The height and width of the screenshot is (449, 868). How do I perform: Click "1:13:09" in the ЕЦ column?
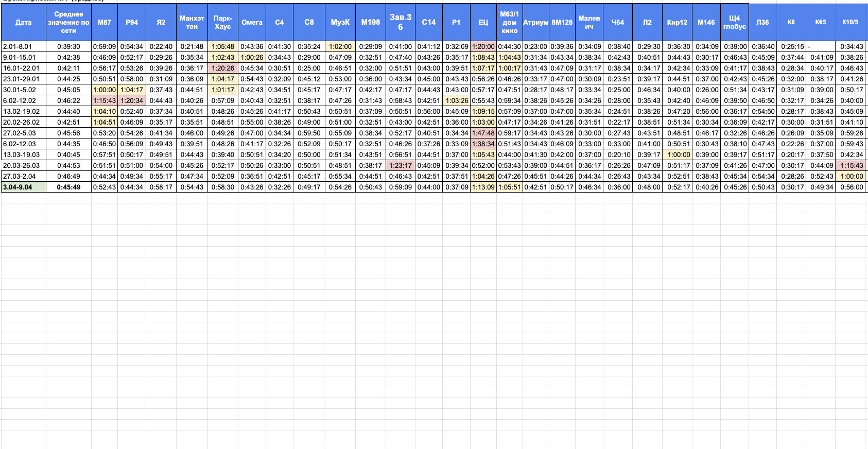point(483,187)
